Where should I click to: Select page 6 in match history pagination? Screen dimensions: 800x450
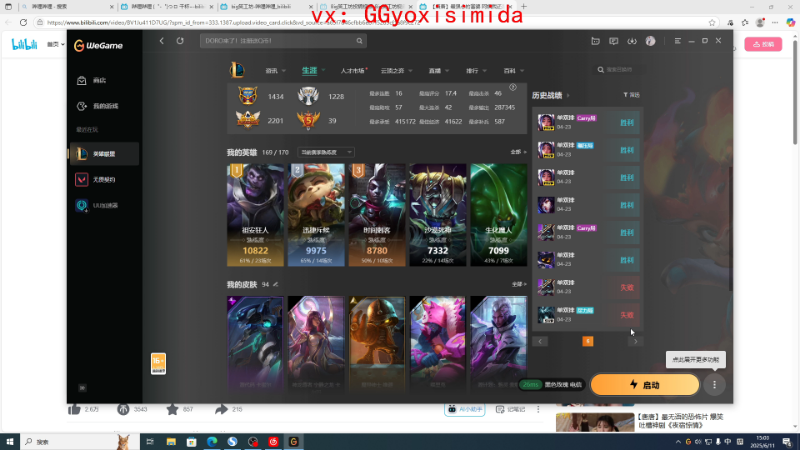[588, 341]
